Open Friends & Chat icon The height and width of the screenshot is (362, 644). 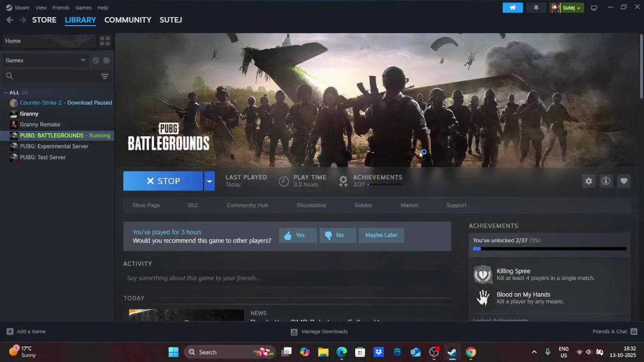click(x=634, y=331)
